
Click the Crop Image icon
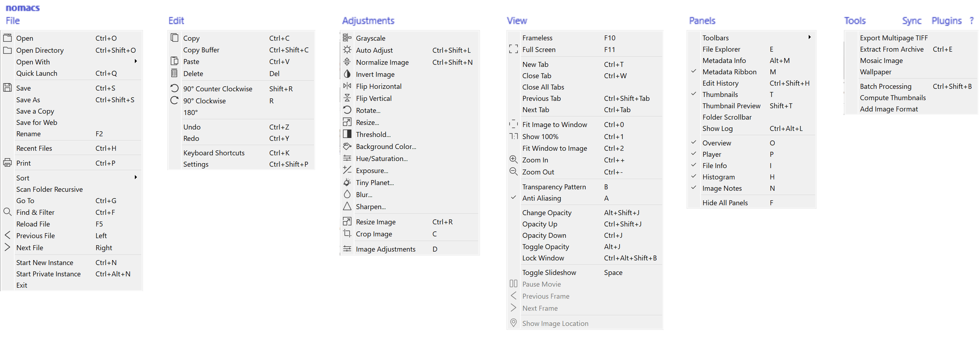[x=346, y=234]
